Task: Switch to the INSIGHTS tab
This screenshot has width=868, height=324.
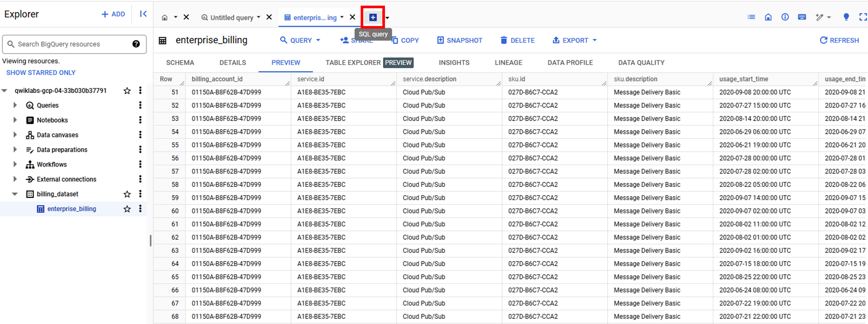Action: point(454,62)
